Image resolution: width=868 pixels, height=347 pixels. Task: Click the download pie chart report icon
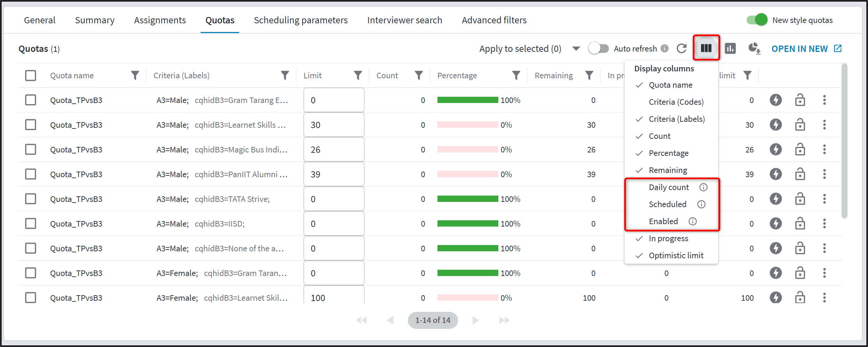pyautogui.click(x=754, y=48)
